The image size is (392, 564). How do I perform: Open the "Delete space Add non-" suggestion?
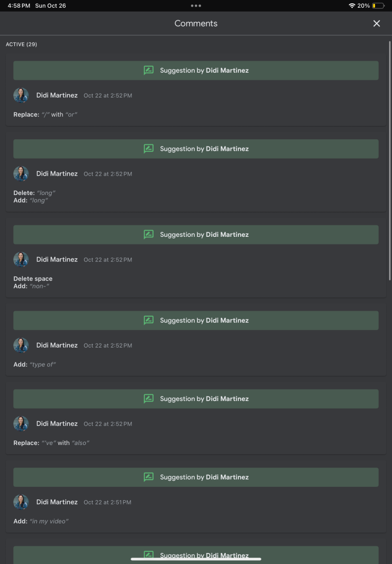coord(33,283)
